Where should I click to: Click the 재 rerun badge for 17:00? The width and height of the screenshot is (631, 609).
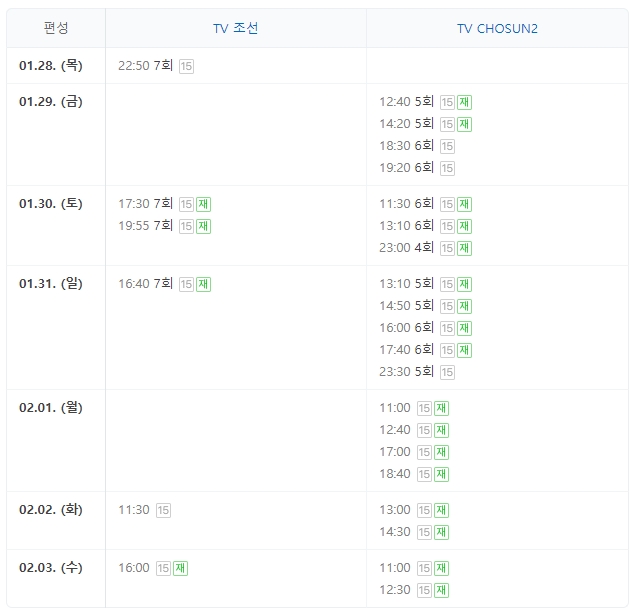[441, 452]
